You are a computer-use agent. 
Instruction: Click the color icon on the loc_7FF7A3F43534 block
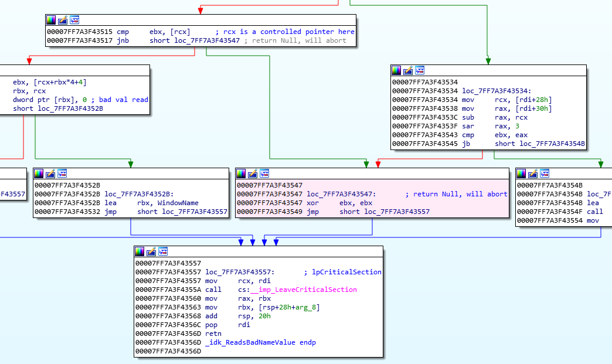tap(397, 70)
